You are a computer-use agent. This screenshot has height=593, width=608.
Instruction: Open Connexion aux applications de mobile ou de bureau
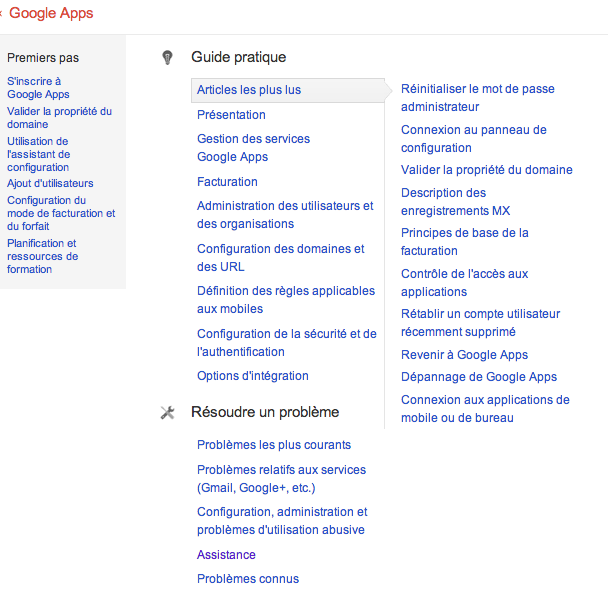coord(485,409)
